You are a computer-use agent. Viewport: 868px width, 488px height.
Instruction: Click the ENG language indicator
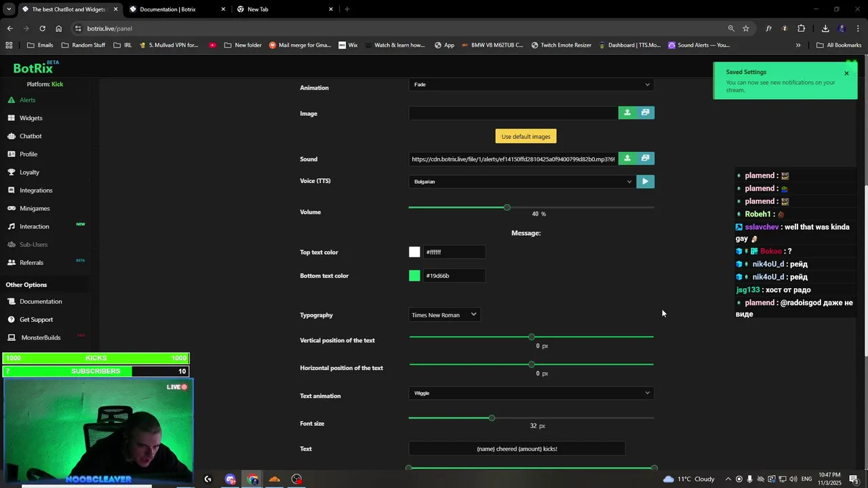(x=806, y=479)
